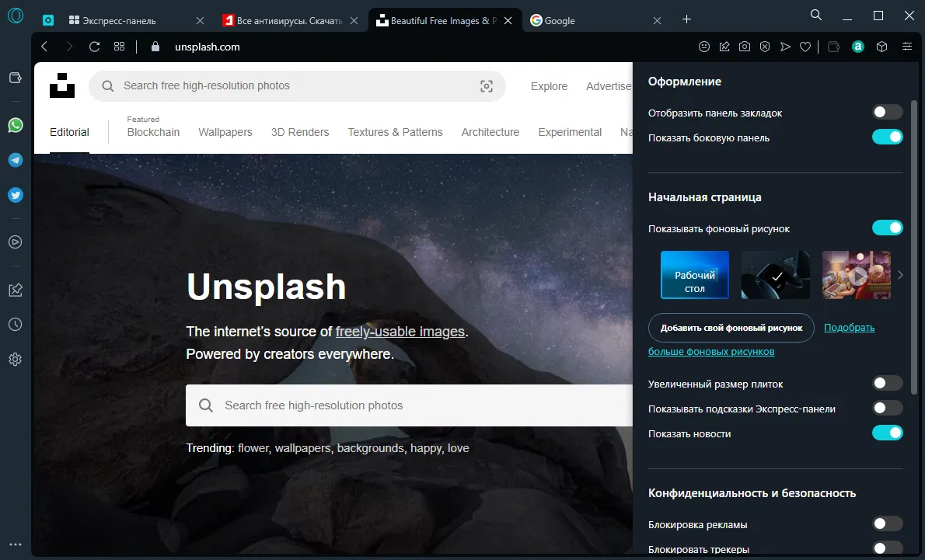Screen dimensions: 925x560
Task: Click the My Flow send arrow icon
Action: tap(785, 47)
